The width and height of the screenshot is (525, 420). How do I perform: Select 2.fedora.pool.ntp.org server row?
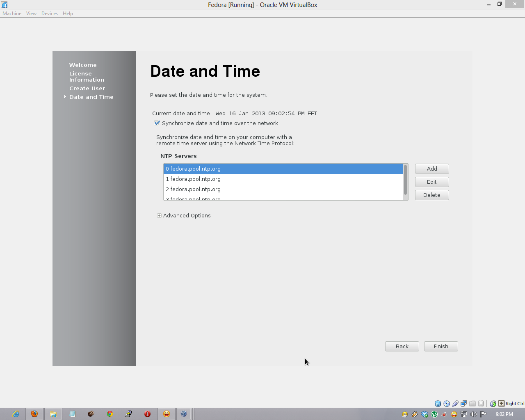(x=283, y=189)
